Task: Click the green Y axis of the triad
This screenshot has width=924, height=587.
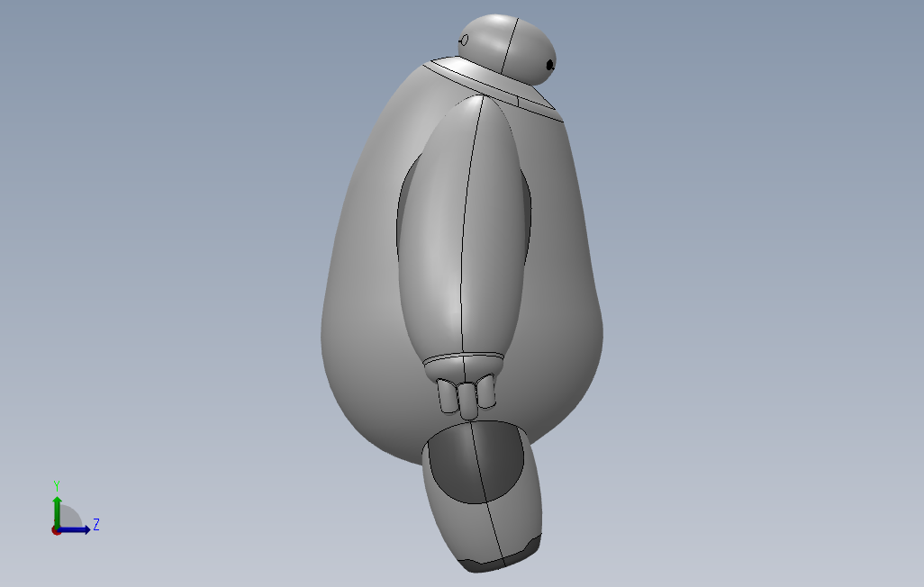Action: click(57, 511)
